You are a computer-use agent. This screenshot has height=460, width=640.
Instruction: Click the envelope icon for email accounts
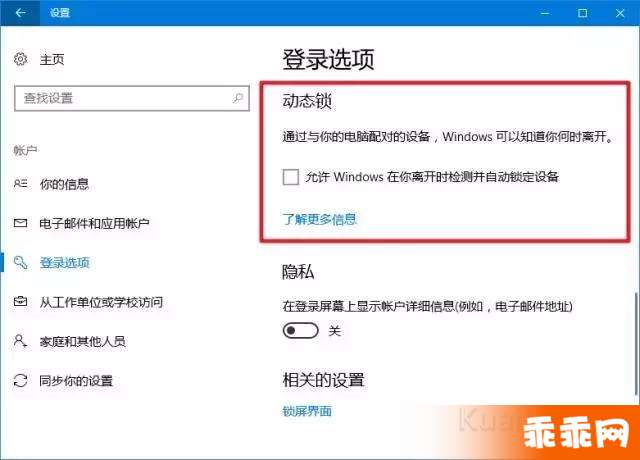click(x=20, y=223)
